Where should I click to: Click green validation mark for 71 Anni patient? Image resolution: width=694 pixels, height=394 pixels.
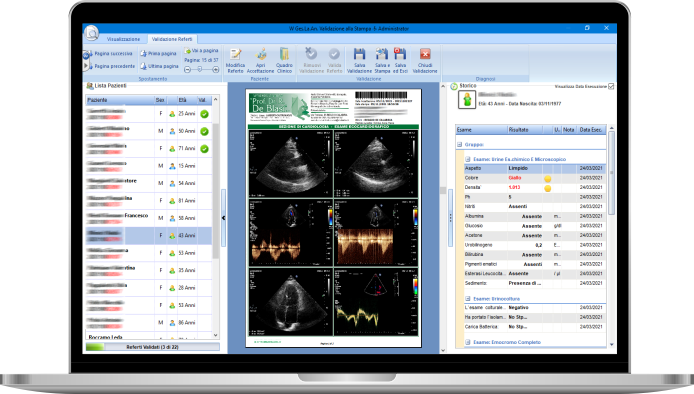tap(204, 149)
